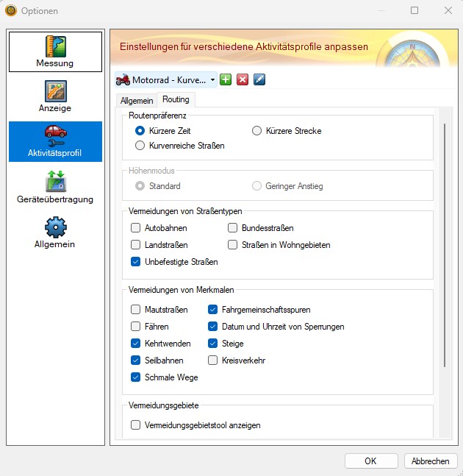Expand the Motorrad profile dropdown
The width and height of the screenshot is (463, 476).
(166, 80)
